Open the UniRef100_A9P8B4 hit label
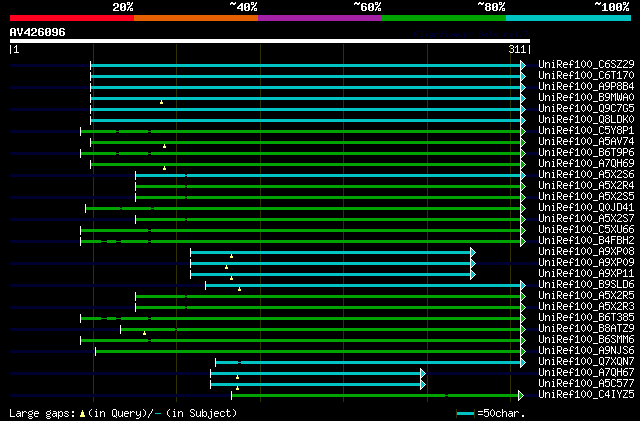This screenshot has height=421, width=640. tap(586, 86)
